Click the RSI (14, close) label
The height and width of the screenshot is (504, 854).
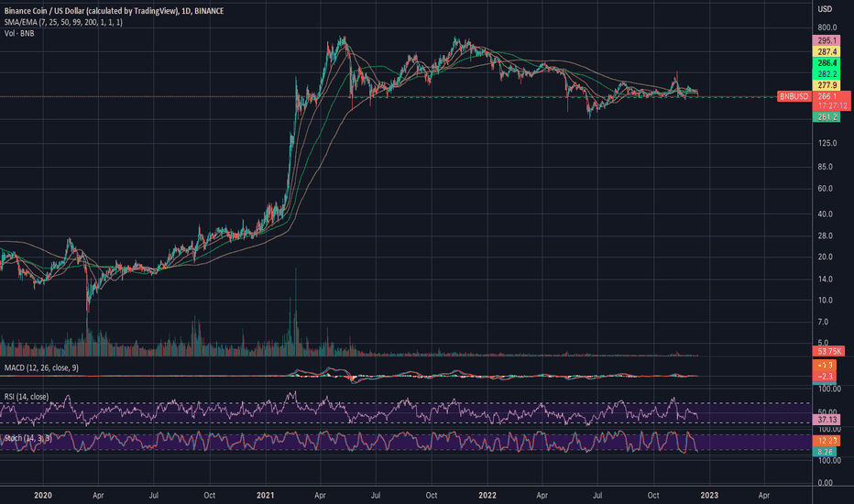[x=27, y=397]
